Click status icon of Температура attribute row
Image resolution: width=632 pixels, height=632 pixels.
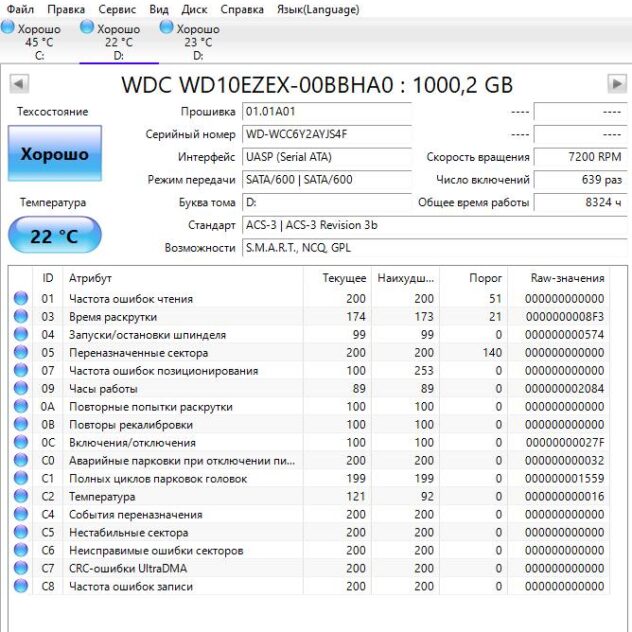click(21, 496)
